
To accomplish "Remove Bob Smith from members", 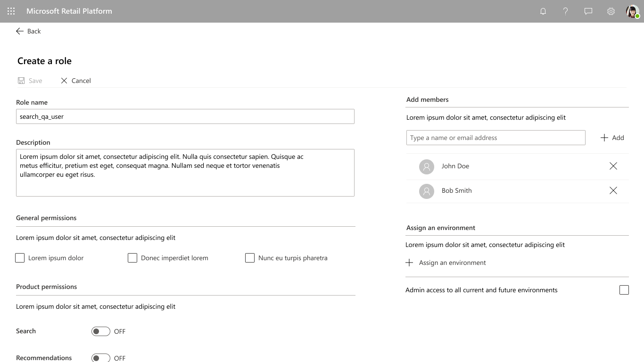I will click(613, 190).
